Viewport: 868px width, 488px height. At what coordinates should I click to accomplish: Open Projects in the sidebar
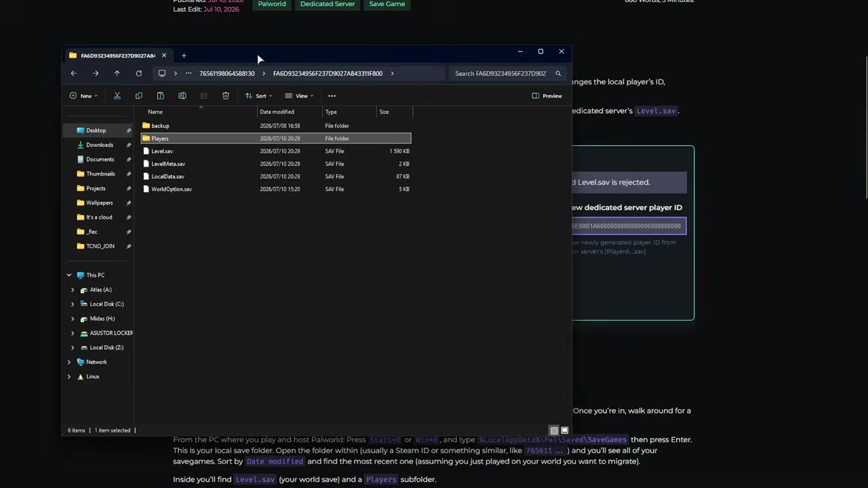pos(96,188)
